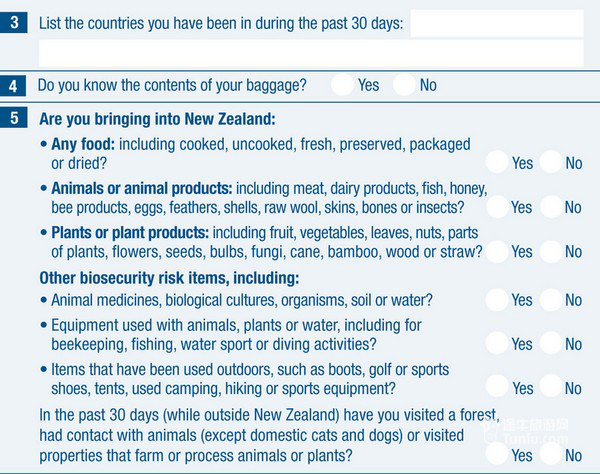Click the wide second-line countries input field
This screenshot has width=600, height=474.
(311, 54)
